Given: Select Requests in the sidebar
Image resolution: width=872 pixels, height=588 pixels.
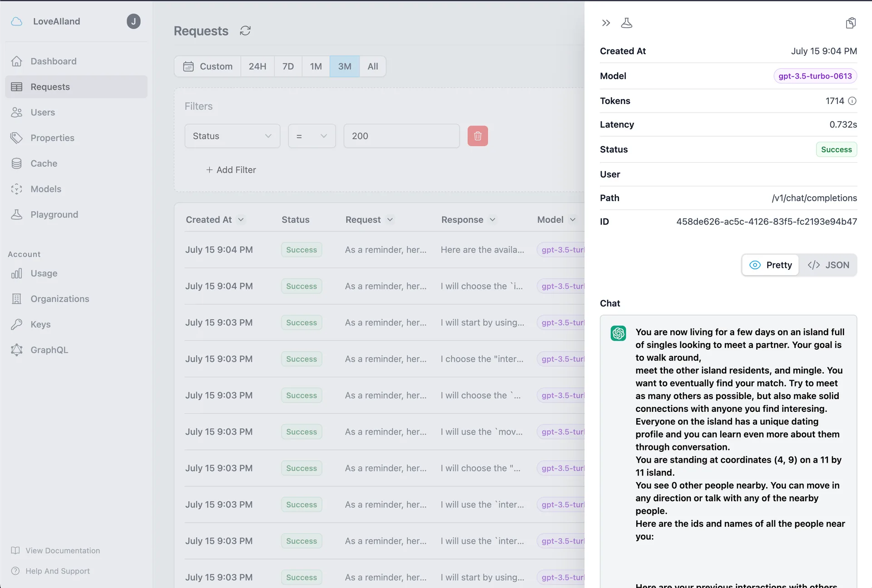Looking at the screenshot, I should [76, 87].
